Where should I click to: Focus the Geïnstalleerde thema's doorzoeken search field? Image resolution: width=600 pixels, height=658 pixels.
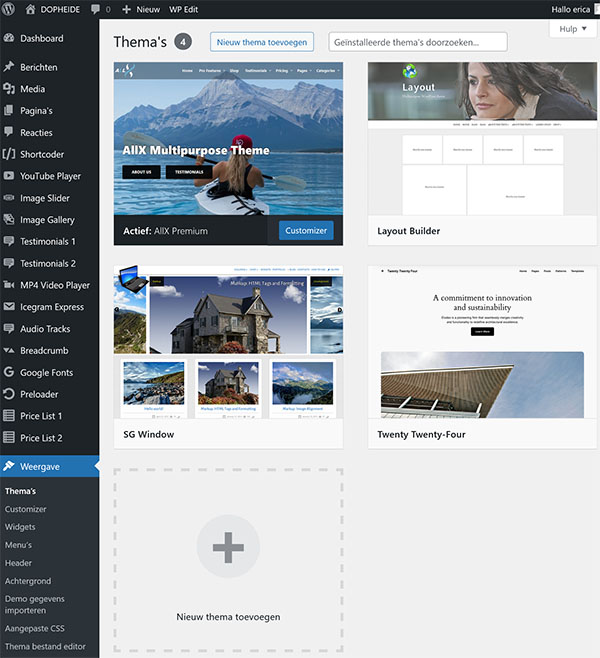[x=418, y=42]
